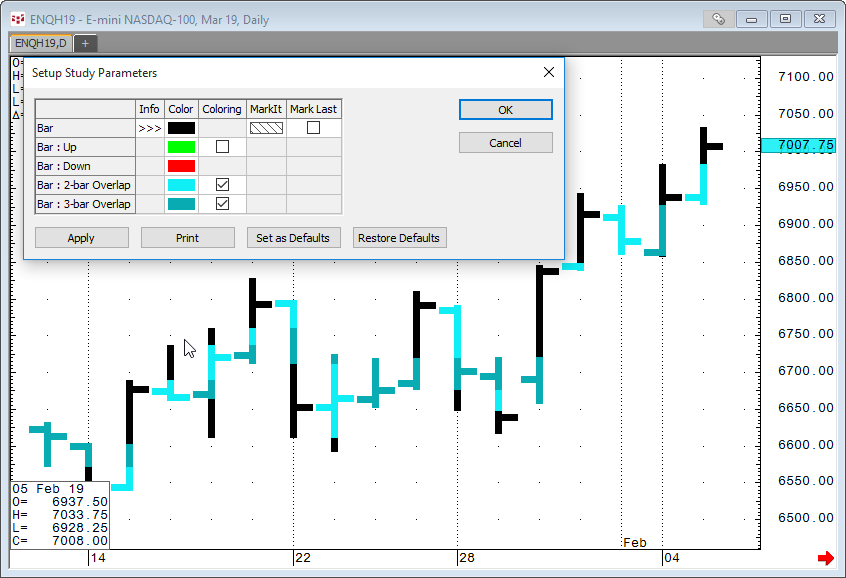This screenshot has height=578, width=846.
Task: Open Bar info via the >>> cell
Action: 149,128
